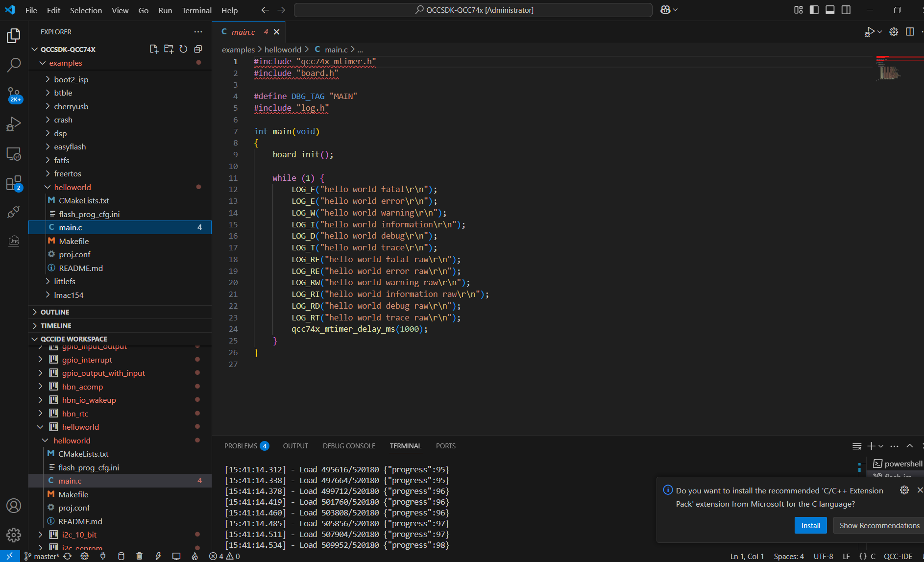
Task: Go back using title bar arrow
Action: tap(265, 10)
